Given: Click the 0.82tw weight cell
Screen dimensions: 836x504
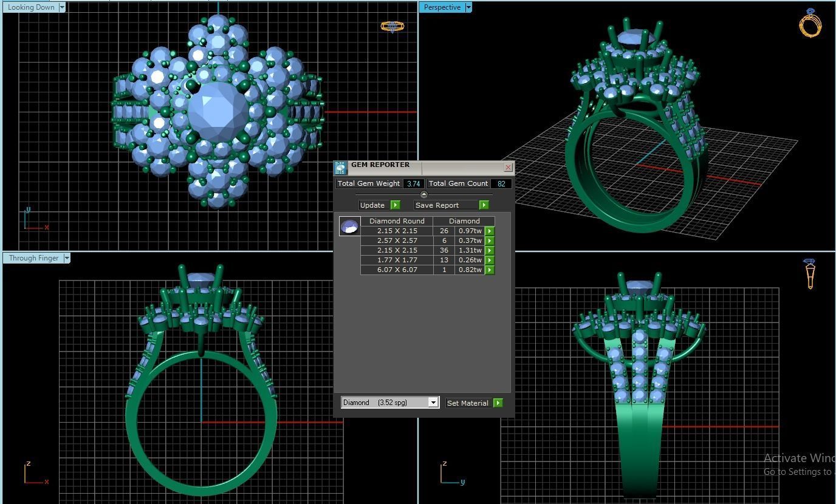Looking at the screenshot, I should click(470, 270).
